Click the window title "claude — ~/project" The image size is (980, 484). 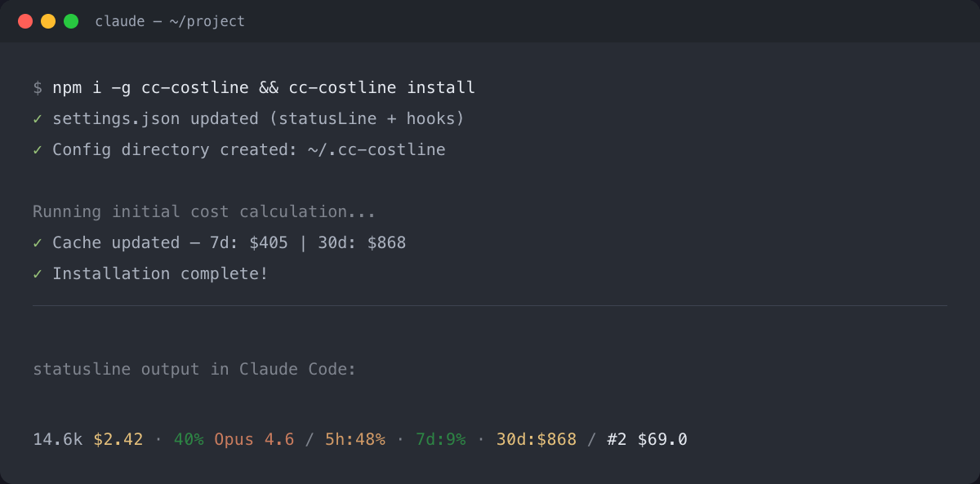[170, 21]
